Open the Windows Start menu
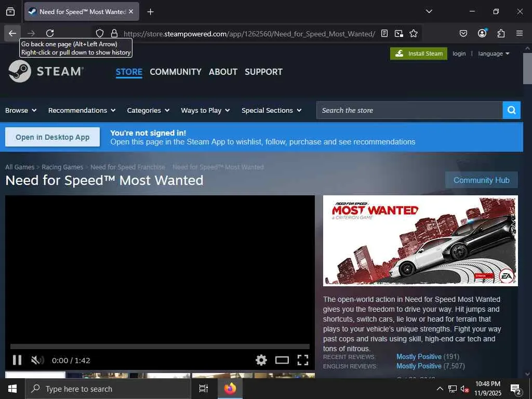Viewport: 532px width, 399px height. (12, 389)
